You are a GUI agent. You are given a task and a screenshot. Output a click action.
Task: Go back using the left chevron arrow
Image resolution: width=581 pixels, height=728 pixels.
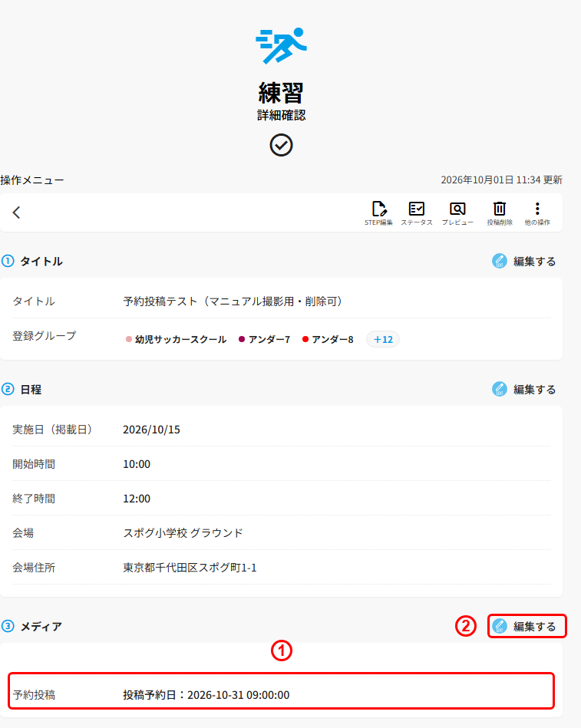point(17,212)
